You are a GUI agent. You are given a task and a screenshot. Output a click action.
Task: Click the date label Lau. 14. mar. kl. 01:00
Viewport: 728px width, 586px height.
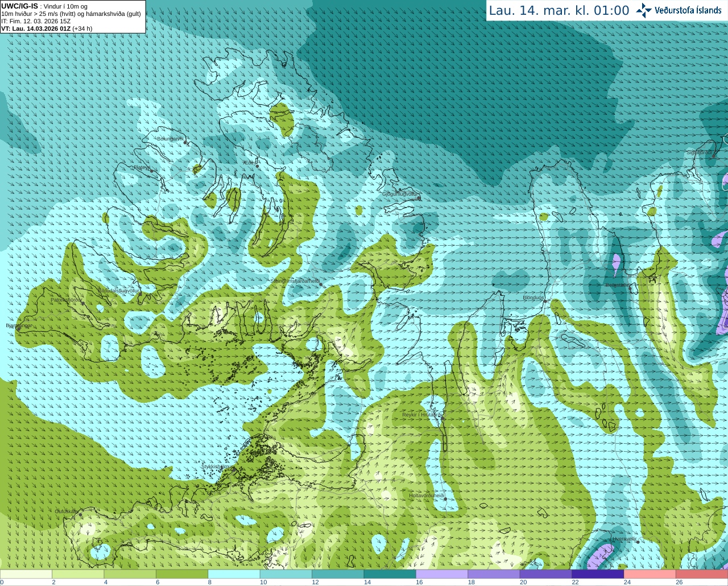559,10
